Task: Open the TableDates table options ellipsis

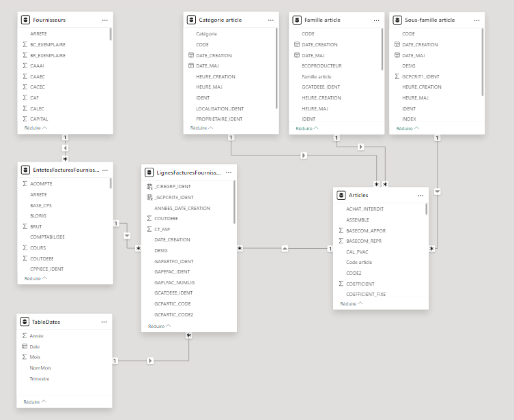Action: [x=104, y=322]
